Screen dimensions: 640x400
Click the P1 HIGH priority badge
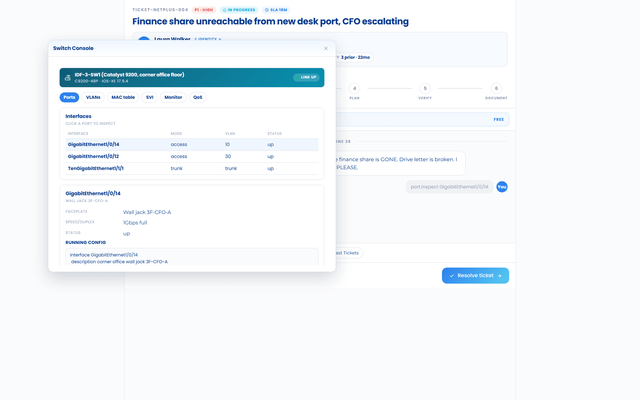tap(204, 10)
